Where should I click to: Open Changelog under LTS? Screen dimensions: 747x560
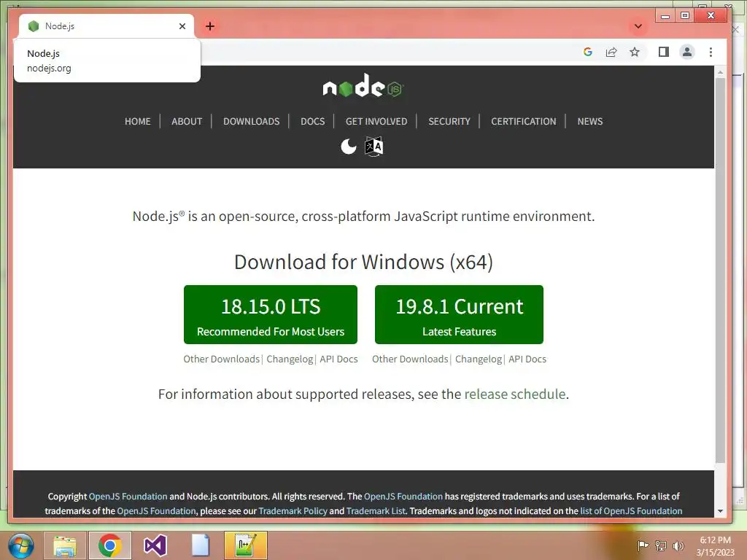290,359
